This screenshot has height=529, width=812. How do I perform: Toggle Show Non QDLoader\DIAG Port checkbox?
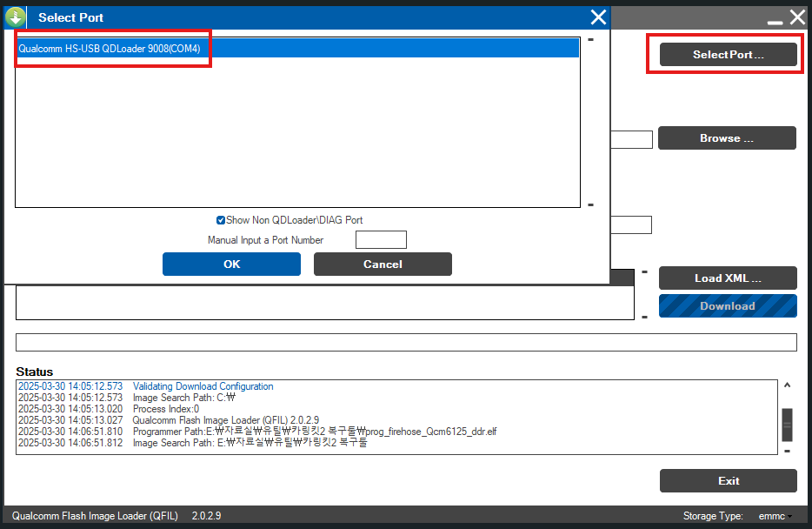coord(221,220)
